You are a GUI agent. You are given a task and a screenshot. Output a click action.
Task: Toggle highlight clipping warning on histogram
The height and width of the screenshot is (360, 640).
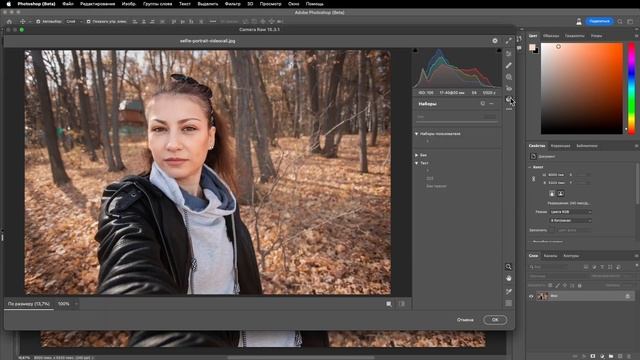coord(499,50)
